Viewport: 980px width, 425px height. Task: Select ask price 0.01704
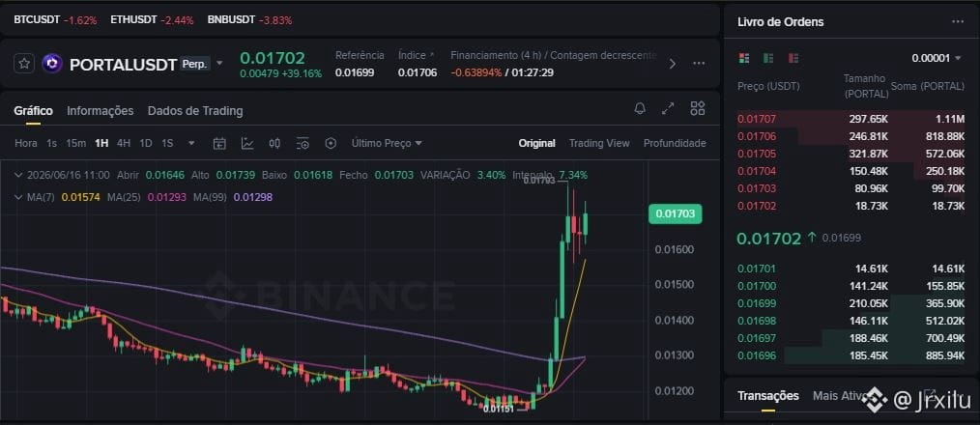(756, 171)
